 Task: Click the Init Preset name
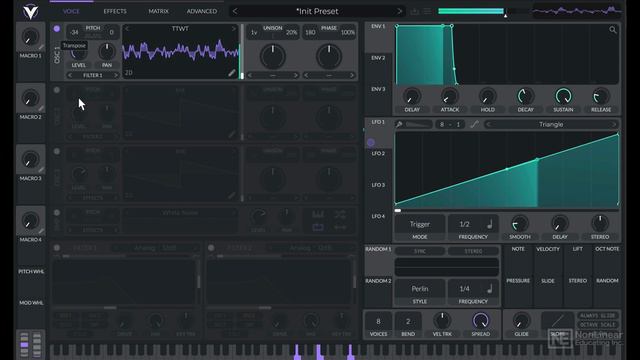317,11
